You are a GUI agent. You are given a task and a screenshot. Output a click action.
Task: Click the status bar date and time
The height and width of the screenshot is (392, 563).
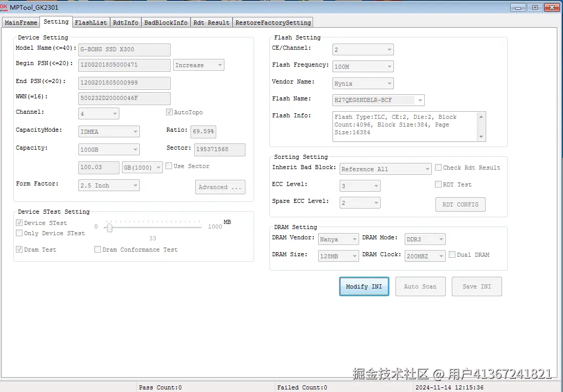tap(449, 387)
